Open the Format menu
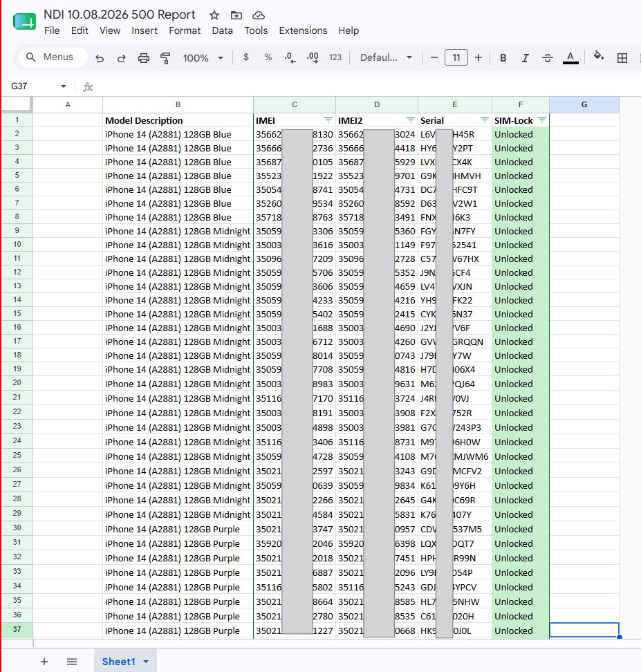 click(x=185, y=31)
